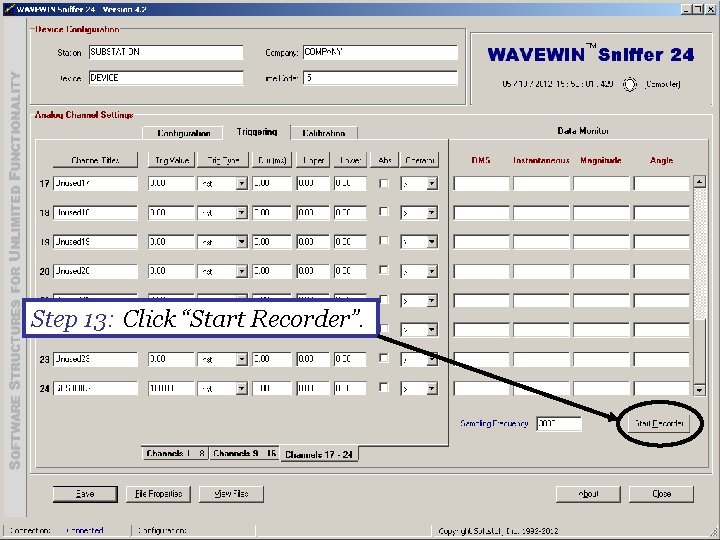Click the clock icon beside the timestamp

coord(630,84)
